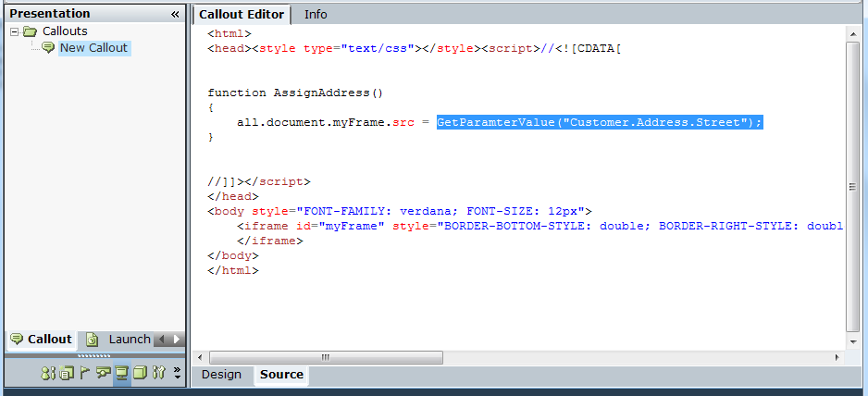
Task: Select the Source view tab
Action: tap(281, 375)
